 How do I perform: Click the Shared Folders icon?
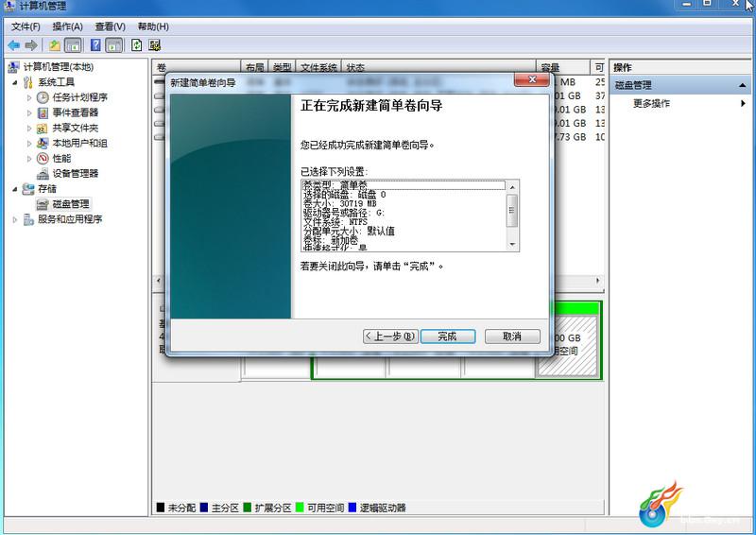(x=43, y=129)
